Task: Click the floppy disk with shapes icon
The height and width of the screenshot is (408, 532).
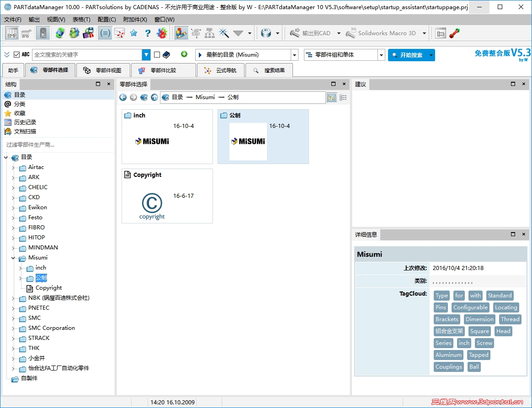Action: coord(88,33)
